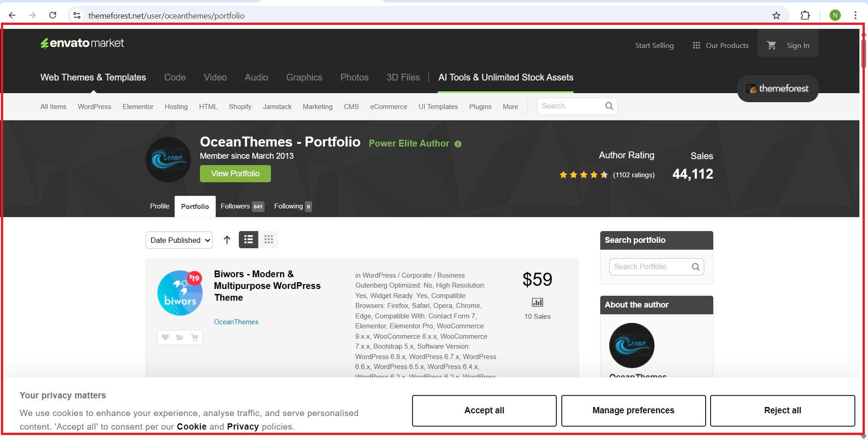Image resolution: width=868 pixels, height=440 pixels.
Task: Switch to grid view layout
Action: click(269, 240)
